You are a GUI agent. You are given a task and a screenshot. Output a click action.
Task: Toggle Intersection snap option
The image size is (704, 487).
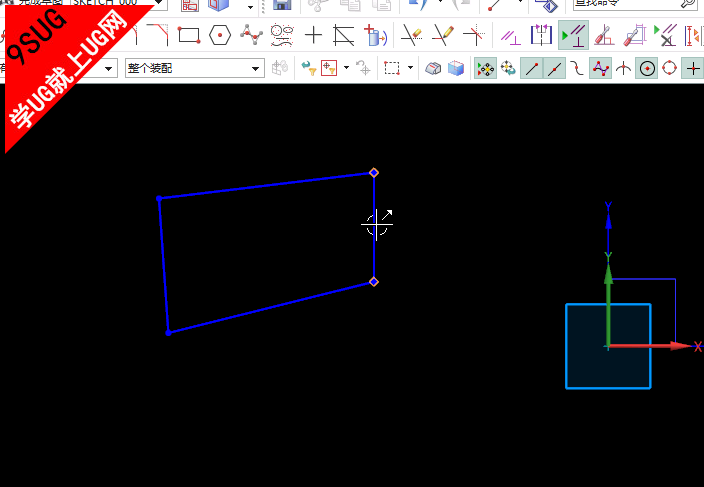coord(624,68)
